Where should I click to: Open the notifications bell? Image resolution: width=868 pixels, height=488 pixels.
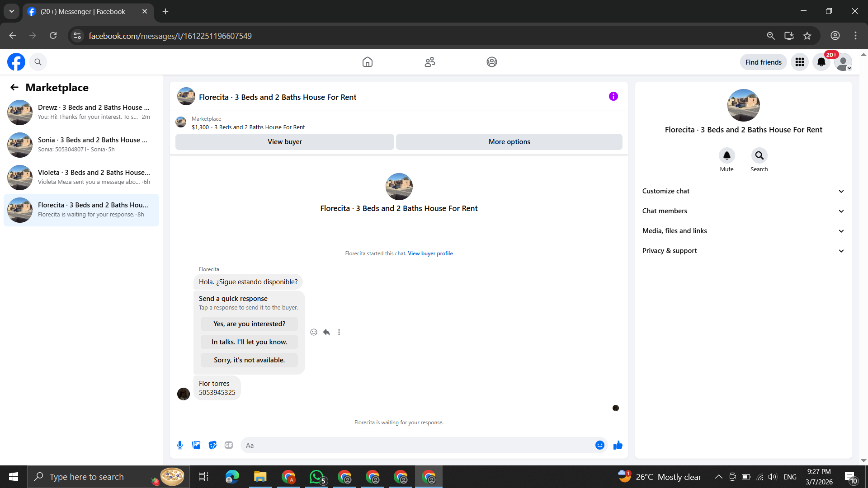pyautogui.click(x=821, y=62)
